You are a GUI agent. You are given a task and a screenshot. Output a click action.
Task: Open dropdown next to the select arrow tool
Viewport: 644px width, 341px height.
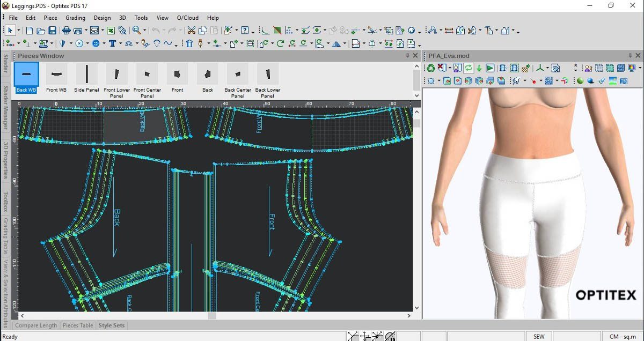pyautogui.click(x=19, y=31)
